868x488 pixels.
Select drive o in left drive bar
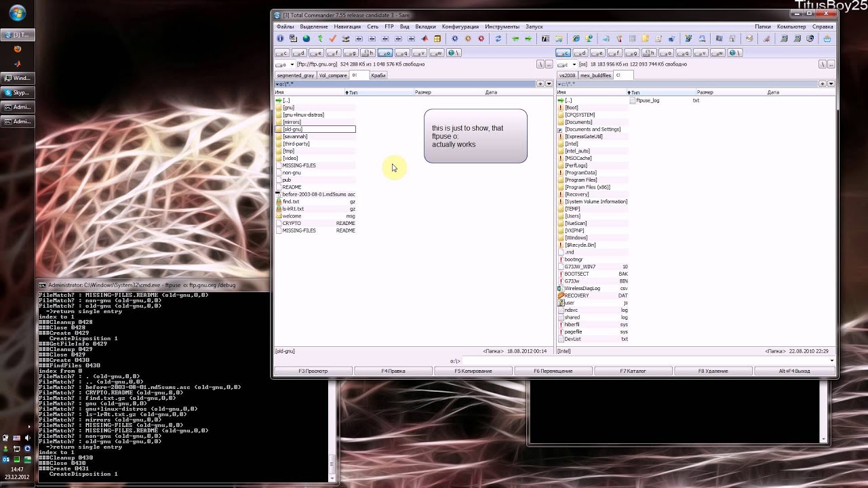point(385,53)
